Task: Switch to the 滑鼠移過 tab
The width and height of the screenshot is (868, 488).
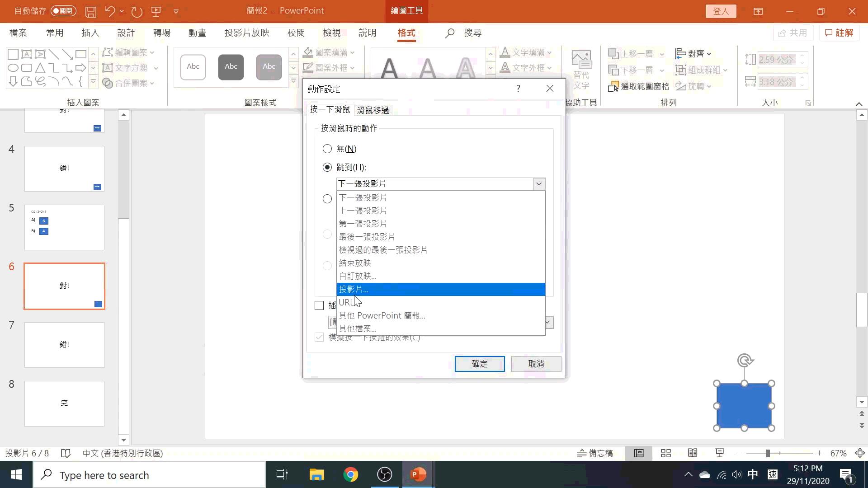Action: pyautogui.click(x=373, y=110)
